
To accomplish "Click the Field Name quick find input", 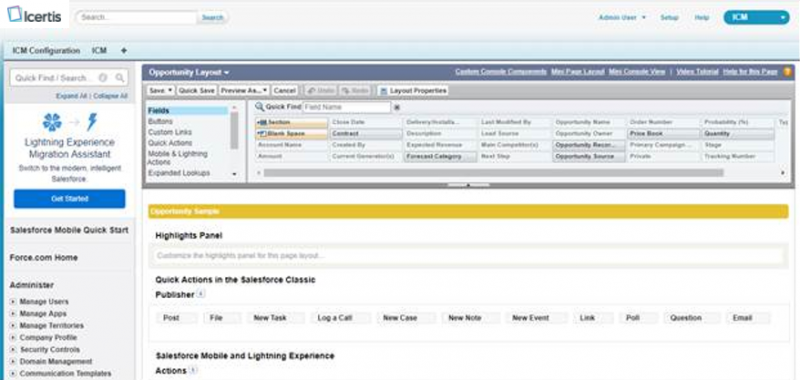I will click(346, 107).
